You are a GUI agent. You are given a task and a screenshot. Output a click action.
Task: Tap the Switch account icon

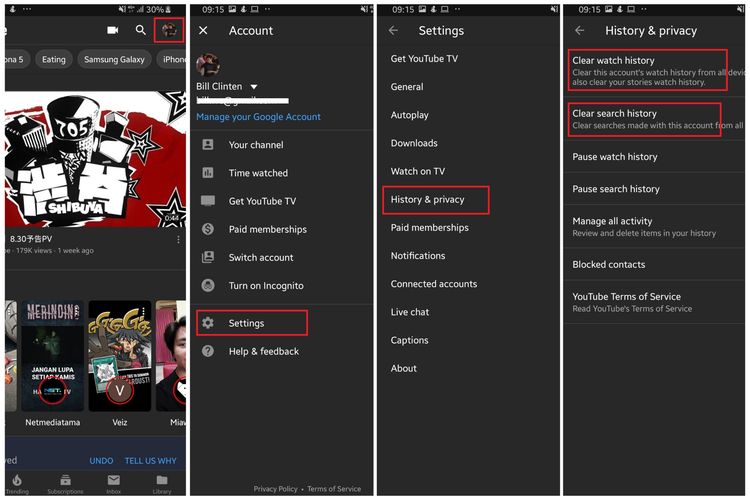pos(208,257)
